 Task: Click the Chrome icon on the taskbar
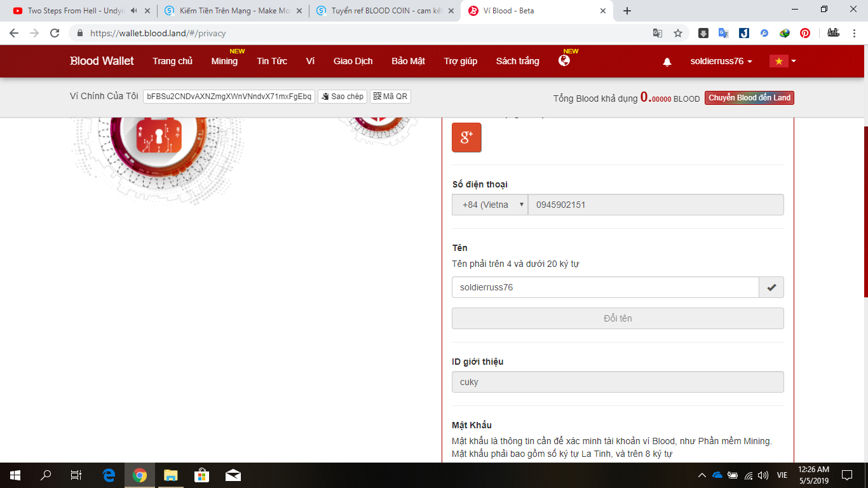[140, 475]
